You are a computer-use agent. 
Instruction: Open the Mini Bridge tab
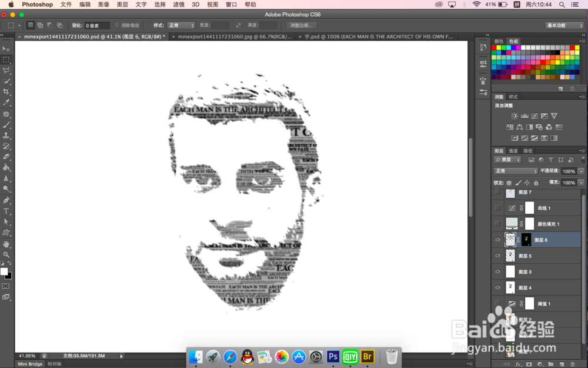30,364
